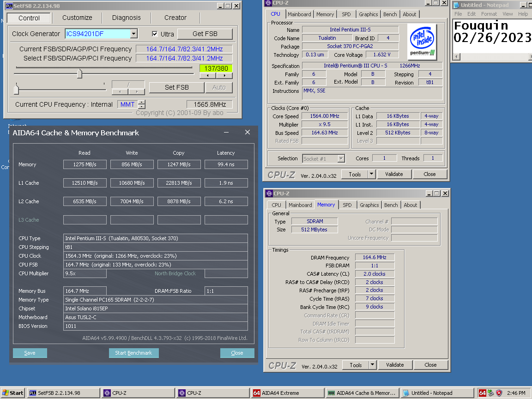Click the Notepad text area
This screenshot has width=532, height=399.
click(492, 36)
